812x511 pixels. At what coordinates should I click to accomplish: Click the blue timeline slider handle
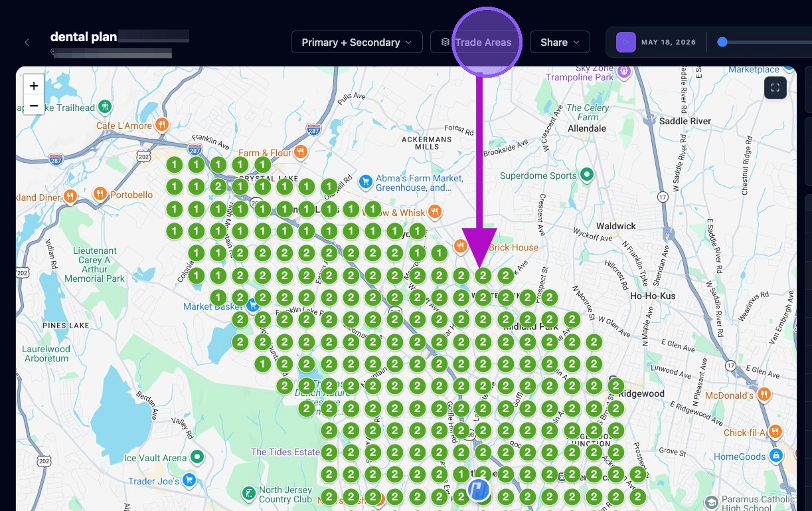point(722,43)
